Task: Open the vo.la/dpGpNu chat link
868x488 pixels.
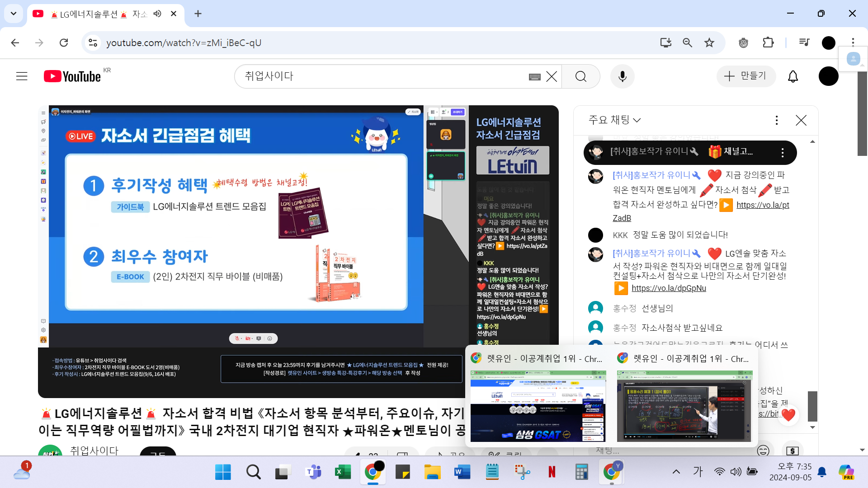Action: [x=669, y=288]
